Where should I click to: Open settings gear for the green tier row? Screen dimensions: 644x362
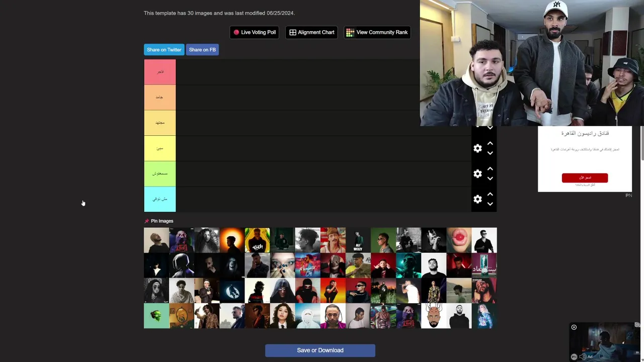click(477, 173)
